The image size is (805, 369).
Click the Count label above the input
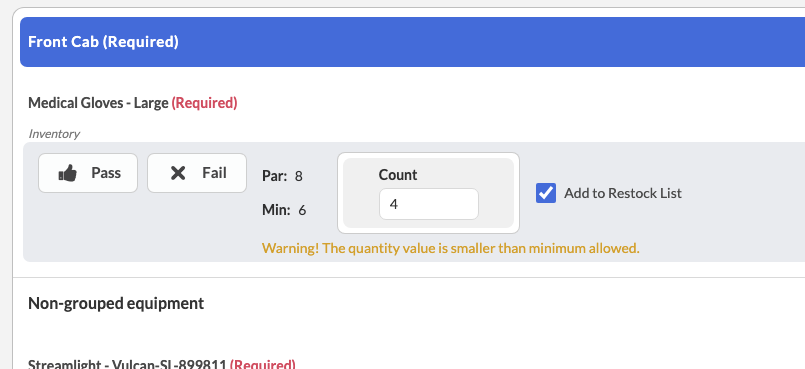coord(398,175)
